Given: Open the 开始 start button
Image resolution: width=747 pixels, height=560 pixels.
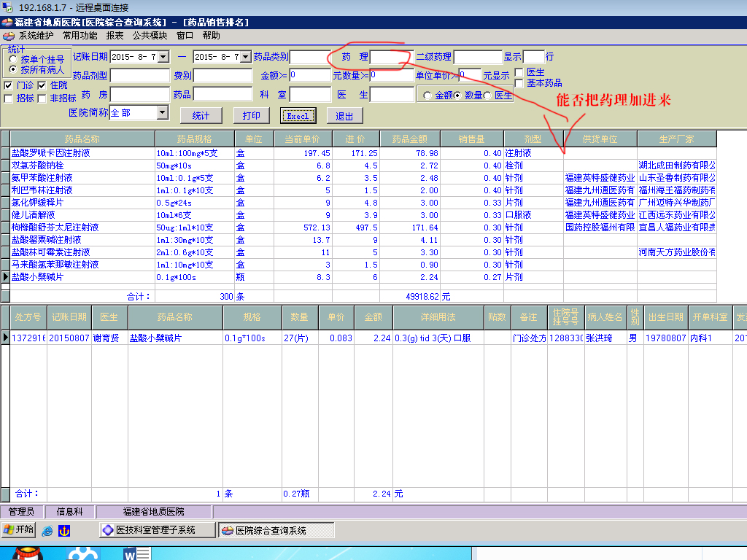Looking at the screenshot, I should [x=18, y=529].
